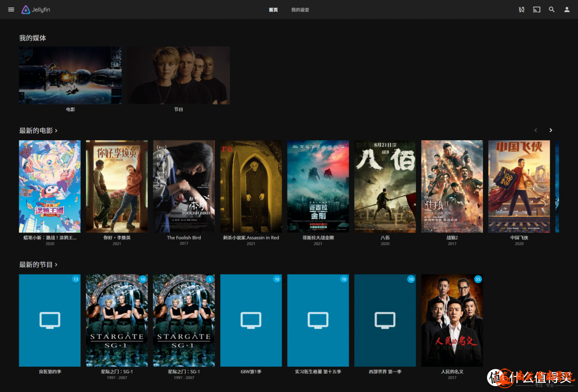Open the 你好,李焕英 movie poster
This screenshot has width=578, height=392.
click(117, 186)
